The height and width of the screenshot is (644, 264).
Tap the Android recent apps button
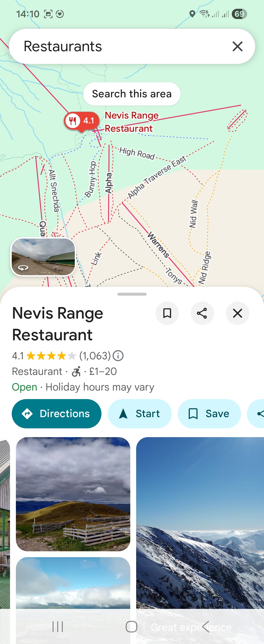click(x=58, y=626)
